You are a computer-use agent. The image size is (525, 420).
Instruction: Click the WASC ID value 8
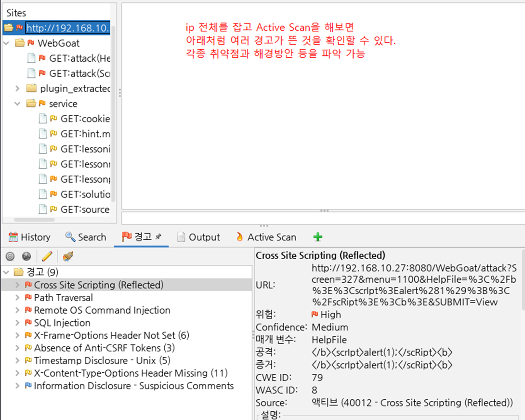(x=315, y=390)
